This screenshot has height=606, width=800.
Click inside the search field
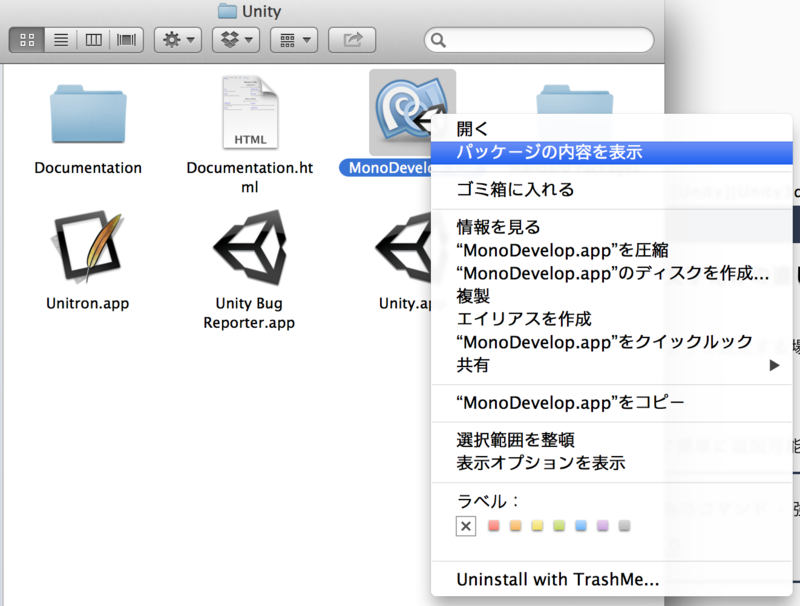(540, 40)
